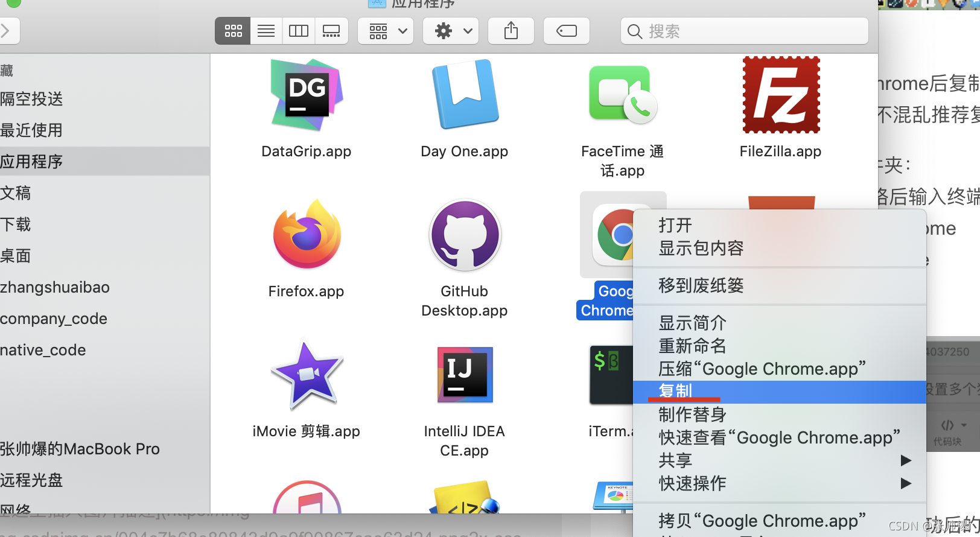Select the FaceTime 通话.app icon
Viewport: 980px width, 537px height.
click(623, 94)
